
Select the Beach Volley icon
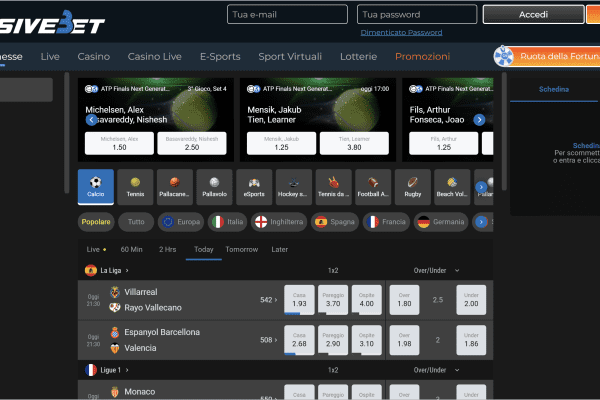tap(452, 187)
